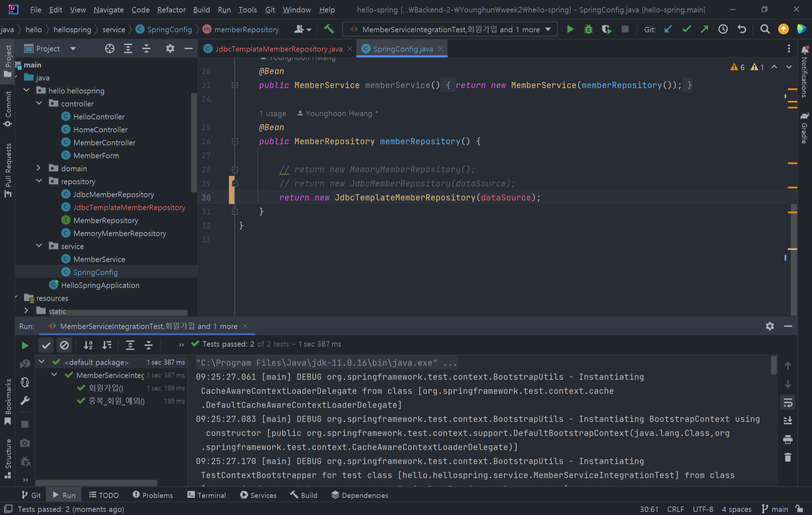Expand the domain folder
The height and width of the screenshot is (515, 812).
[x=39, y=168]
